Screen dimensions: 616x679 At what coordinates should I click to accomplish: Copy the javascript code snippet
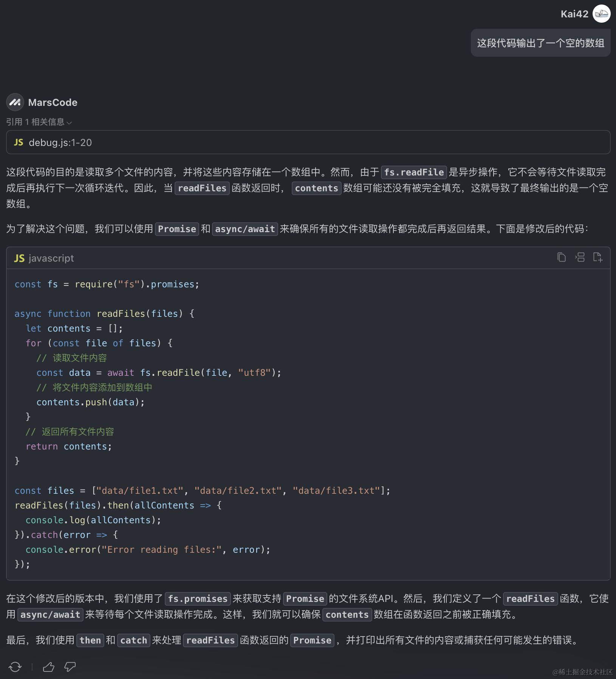pyautogui.click(x=562, y=257)
